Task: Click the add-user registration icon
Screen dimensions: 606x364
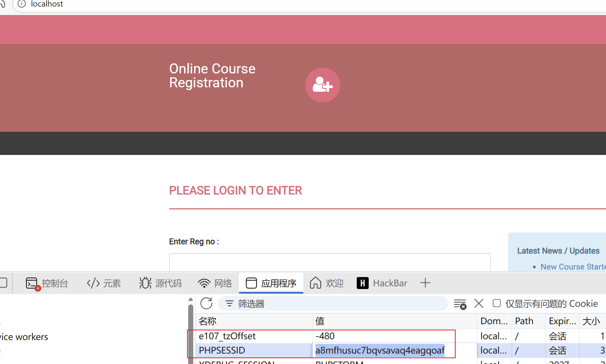Action: click(x=322, y=85)
